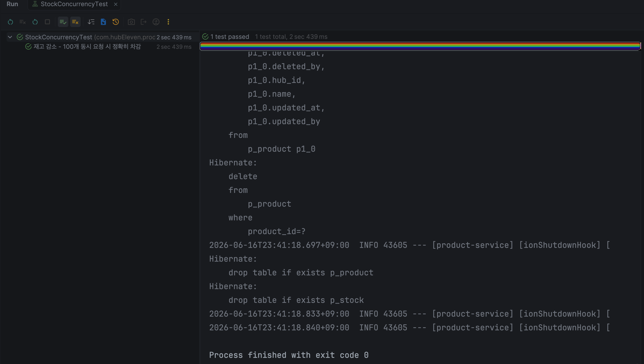Toggle Show Ignored tests filter
The height and width of the screenshot is (364, 644).
point(75,22)
